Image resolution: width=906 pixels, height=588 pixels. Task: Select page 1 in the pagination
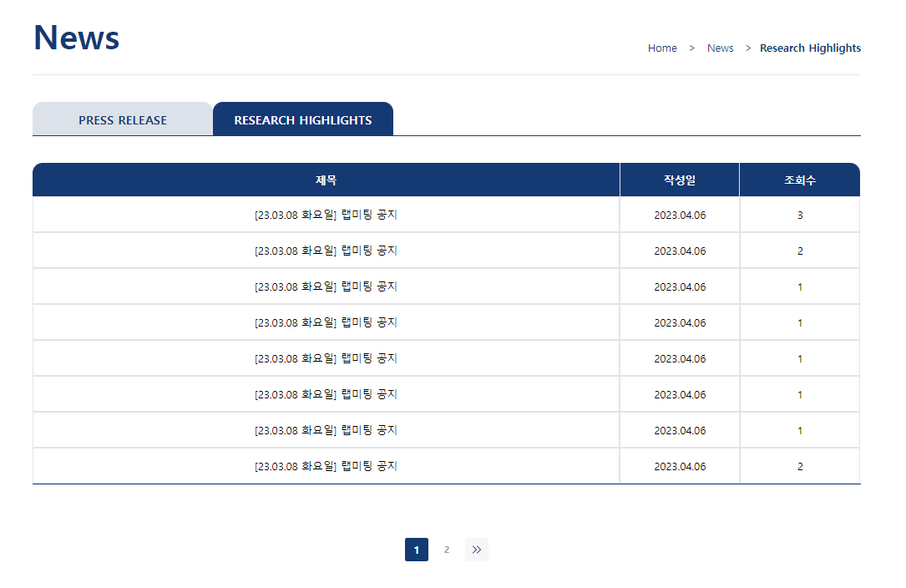click(417, 550)
